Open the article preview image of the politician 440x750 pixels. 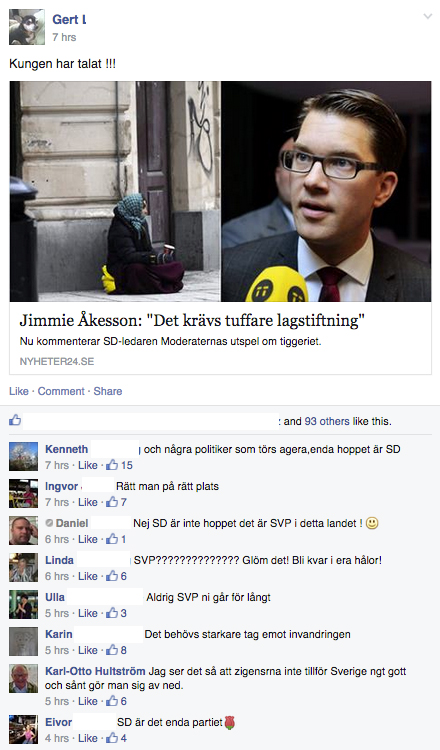[326, 191]
